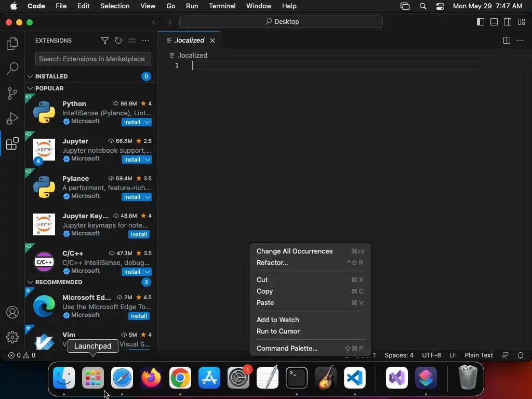
Task: Open Launchpad from the dock
Action: (x=93, y=378)
